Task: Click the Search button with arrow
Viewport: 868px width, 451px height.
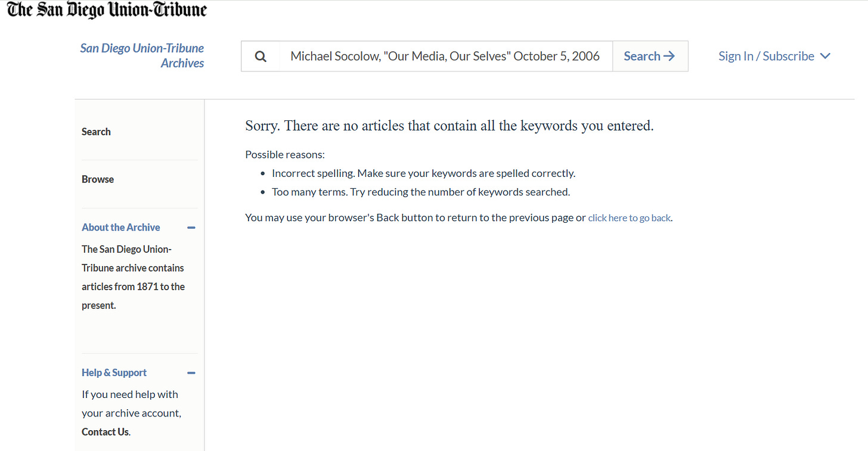Action: click(650, 56)
